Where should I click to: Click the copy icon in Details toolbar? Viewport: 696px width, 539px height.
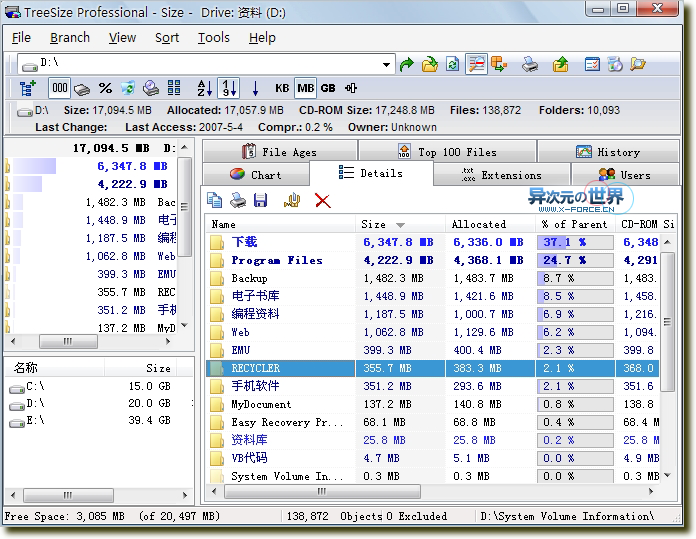(215, 200)
